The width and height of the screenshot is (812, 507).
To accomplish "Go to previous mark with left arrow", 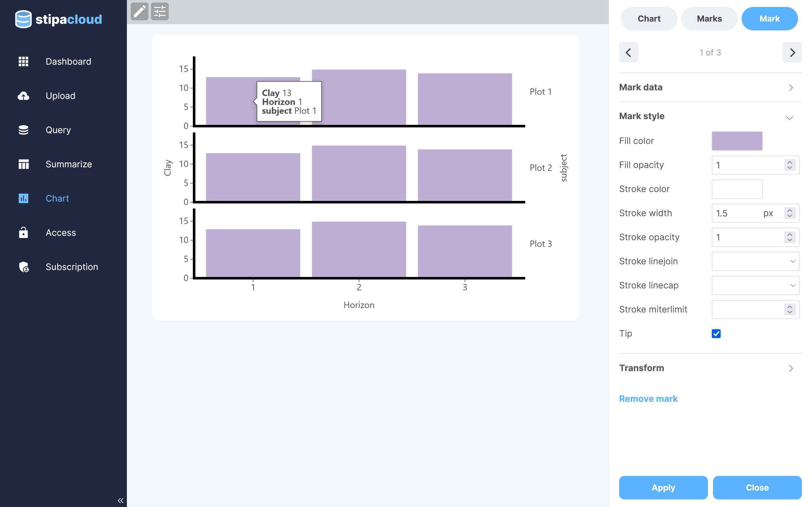I will [x=628, y=52].
